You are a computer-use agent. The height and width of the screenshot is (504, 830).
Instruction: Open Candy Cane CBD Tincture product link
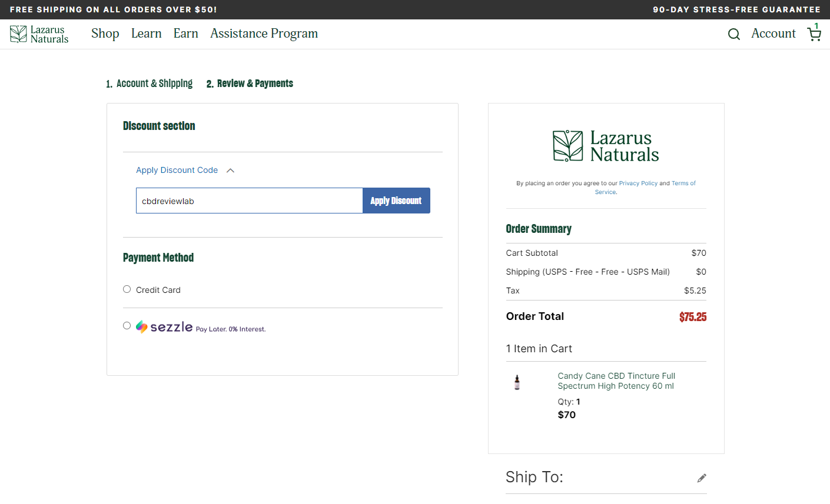616,381
